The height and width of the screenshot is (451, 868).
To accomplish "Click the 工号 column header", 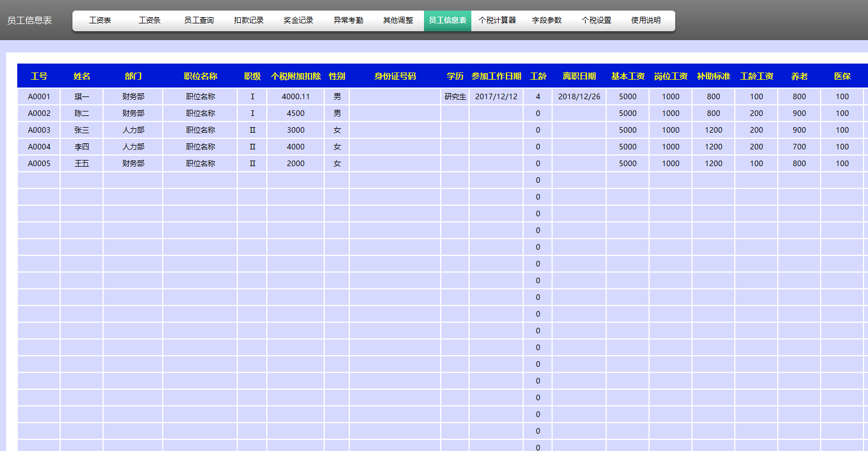I will point(39,76).
